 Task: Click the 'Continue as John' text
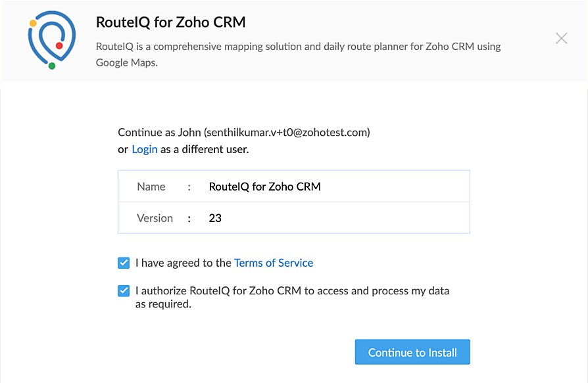(x=159, y=132)
